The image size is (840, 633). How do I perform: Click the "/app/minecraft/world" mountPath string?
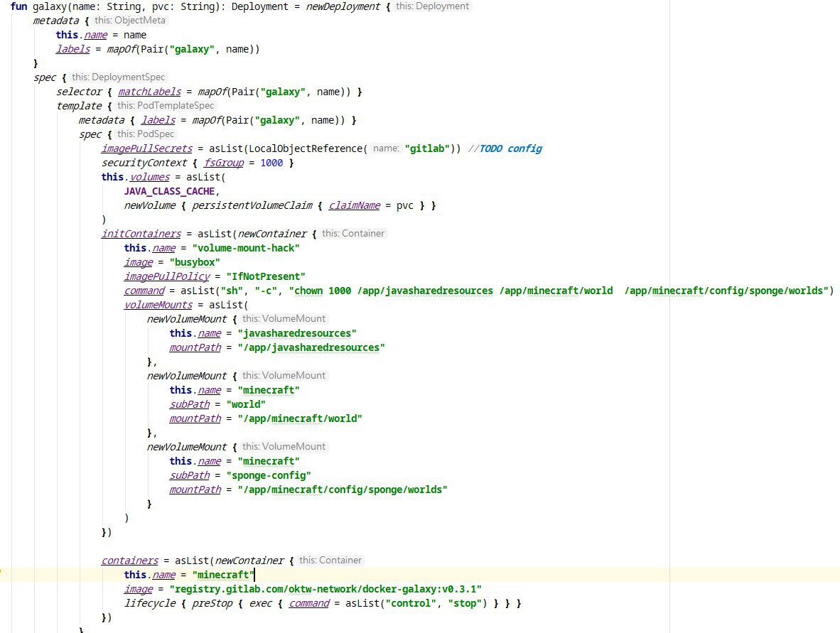pos(300,418)
